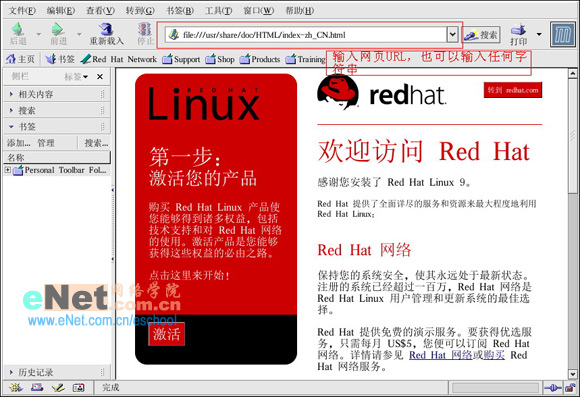Open the Composer icon in status bar
580x397 pixels.
coord(58,388)
